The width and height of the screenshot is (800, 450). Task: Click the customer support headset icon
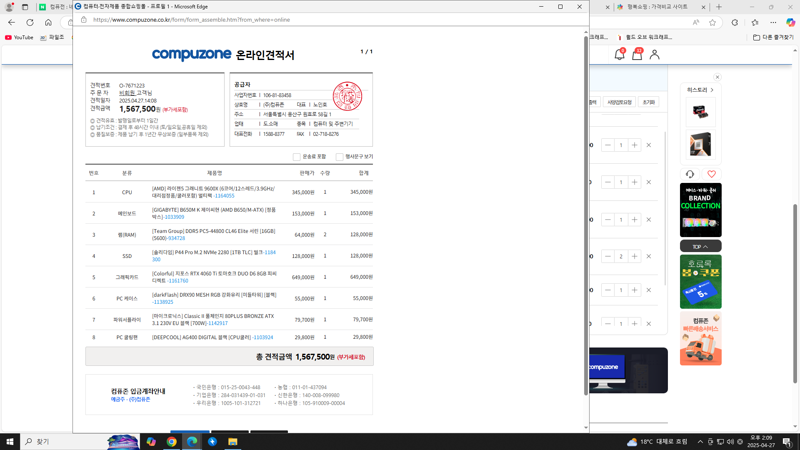pyautogui.click(x=690, y=174)
